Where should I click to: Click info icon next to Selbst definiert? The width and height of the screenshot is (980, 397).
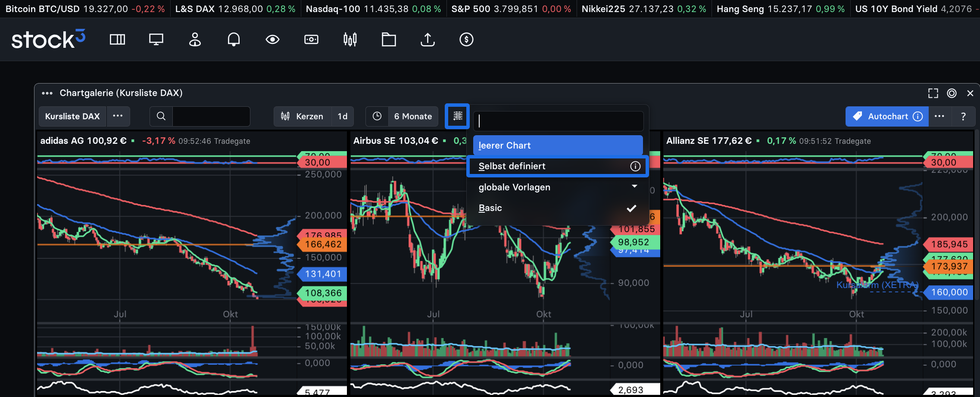pos(635,166)
